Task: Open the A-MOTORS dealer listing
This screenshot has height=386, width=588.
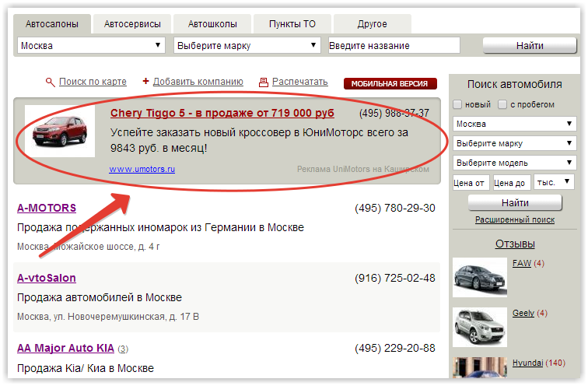Action: tap(47, 208)
